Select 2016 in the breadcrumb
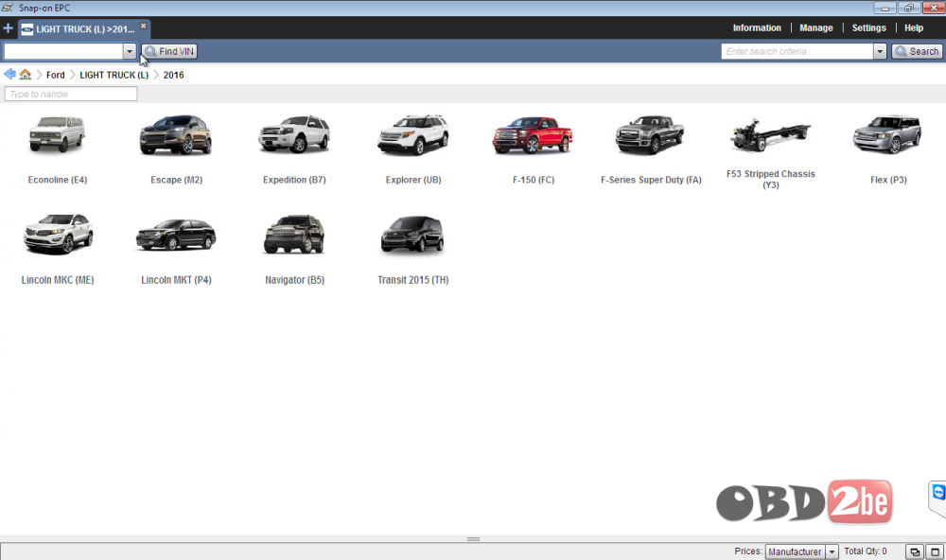 click(174, 75)
